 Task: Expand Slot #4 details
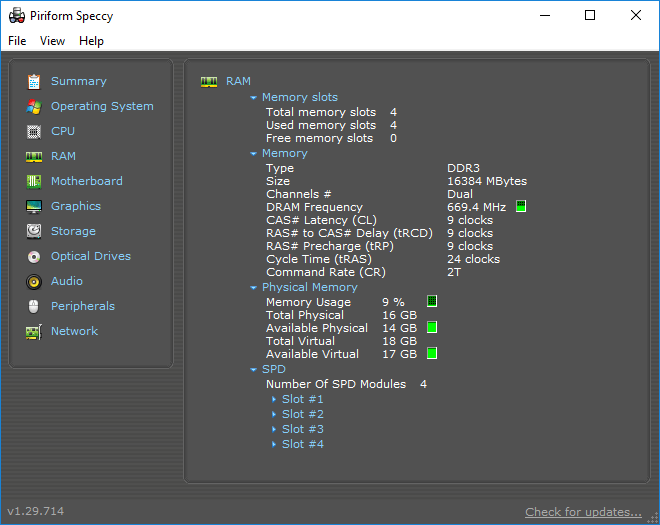[x=274, y=444]
